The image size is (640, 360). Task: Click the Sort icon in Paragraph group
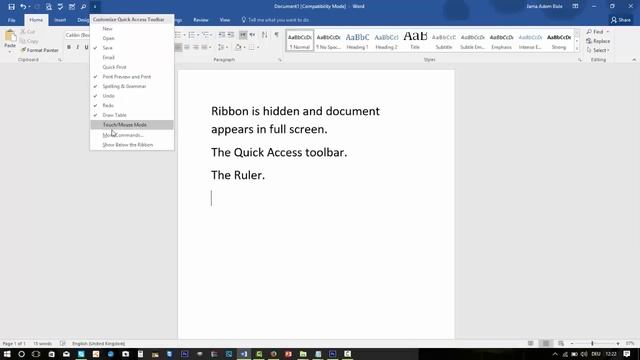pos(264,35)
